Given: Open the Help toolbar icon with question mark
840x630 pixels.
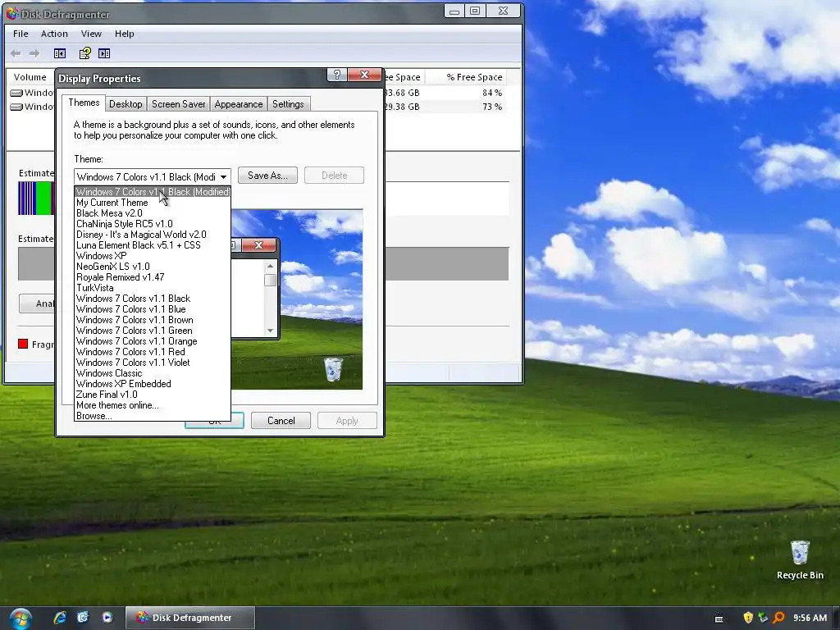Looking at the screenshot, I should 85,53.
